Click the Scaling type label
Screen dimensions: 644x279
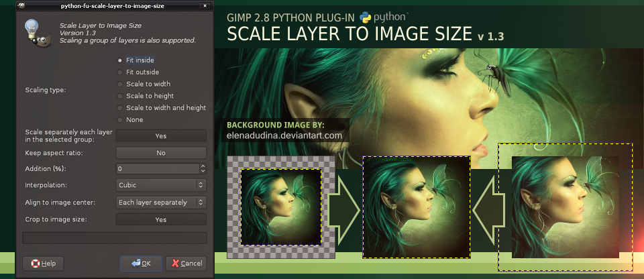46,90
